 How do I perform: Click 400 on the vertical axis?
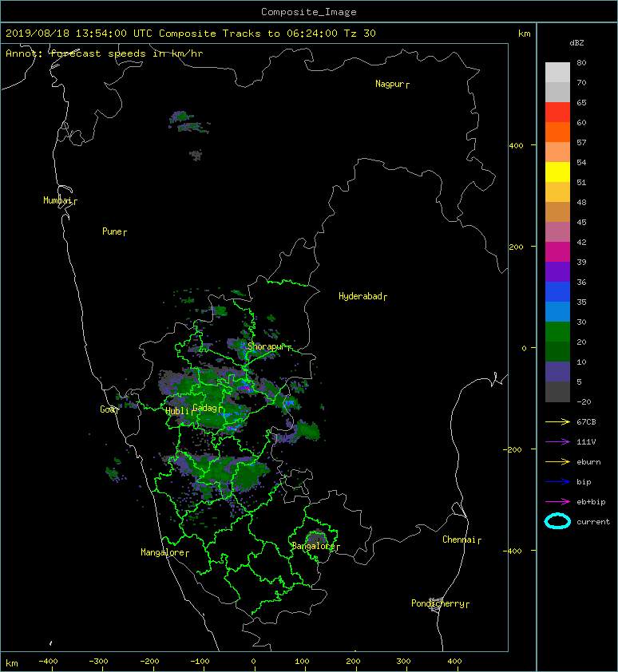(517, 146)
